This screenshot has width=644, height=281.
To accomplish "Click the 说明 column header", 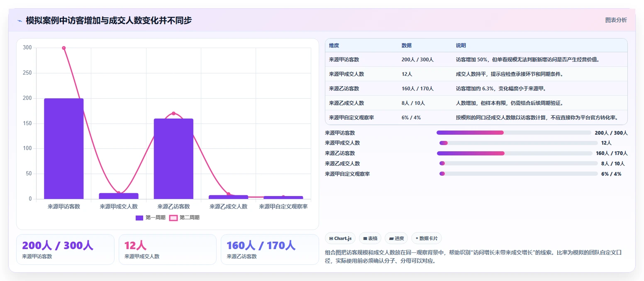I will click(x=461, y=46).
